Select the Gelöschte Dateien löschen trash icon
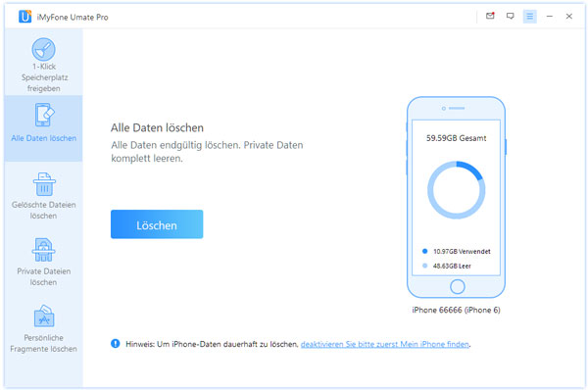Viewport: 588px width, 390px height. click(44, 184)
